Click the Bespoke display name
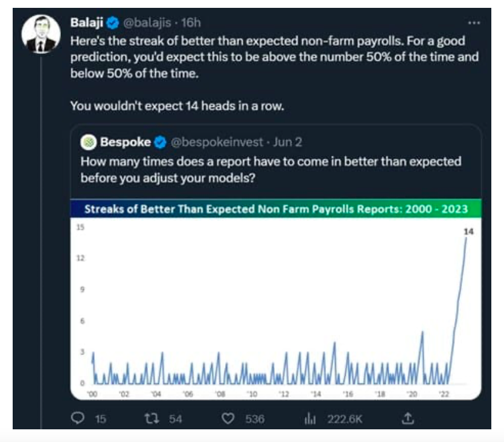504x442 pixels. 126,142
